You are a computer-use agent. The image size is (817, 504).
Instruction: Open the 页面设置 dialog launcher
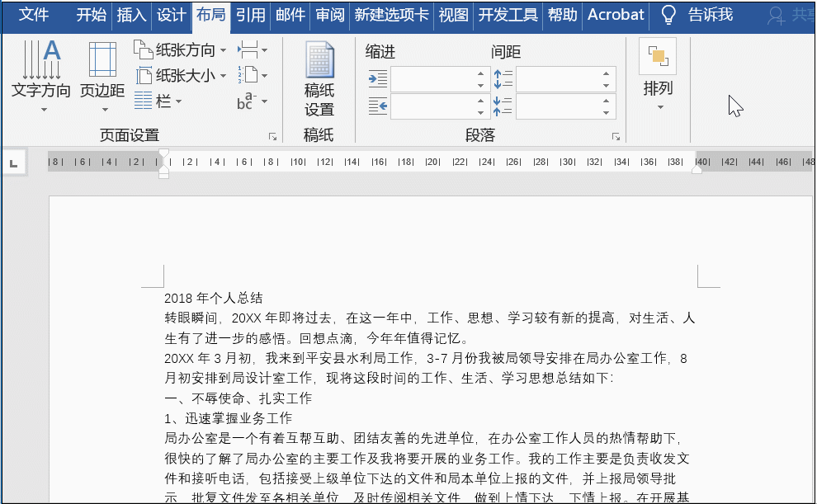click(x=272, y=137)
